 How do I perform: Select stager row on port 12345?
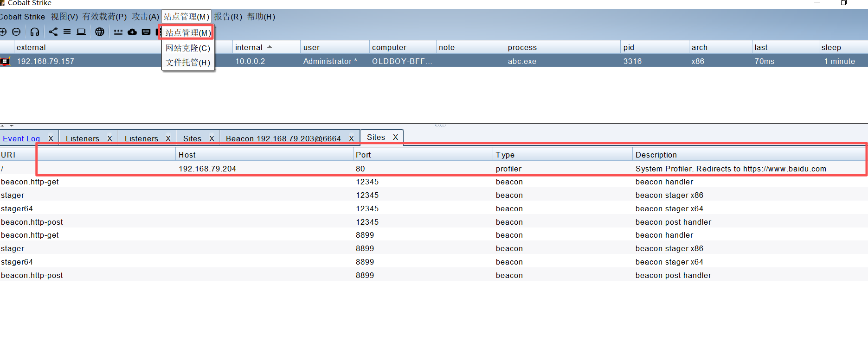click(434, 196)
